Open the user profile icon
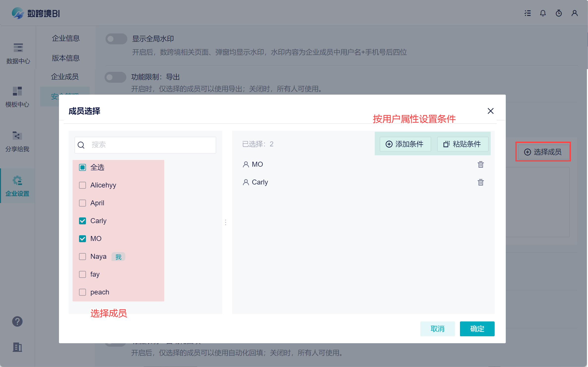Screen dimensions: 588x367 (574, 13)
